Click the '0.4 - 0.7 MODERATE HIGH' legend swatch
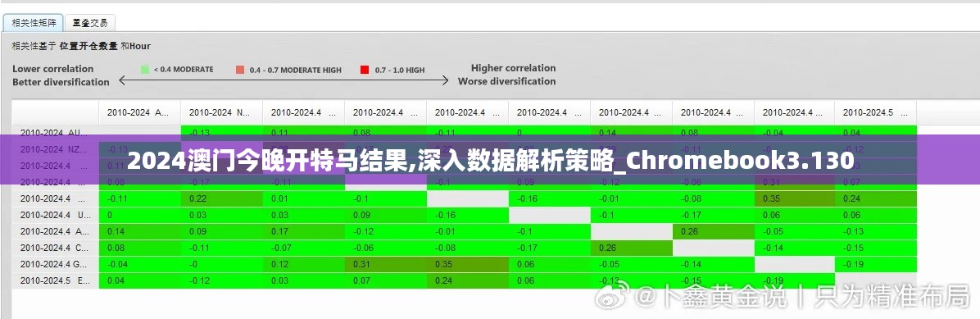This screenshot has height=319, width=980. [240, 70]
